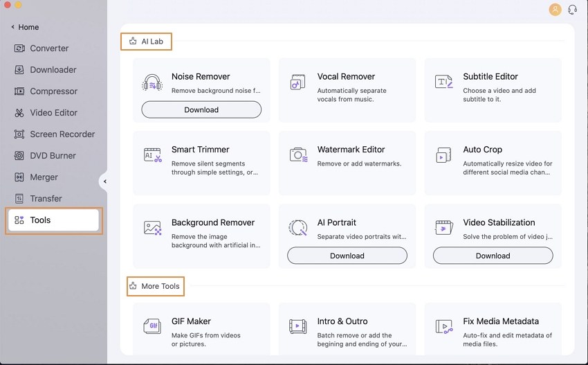The width and height of the screenshot is (588, 365).
Task: Select DVD Burner in the sidebar
Action: pos(53,156)
